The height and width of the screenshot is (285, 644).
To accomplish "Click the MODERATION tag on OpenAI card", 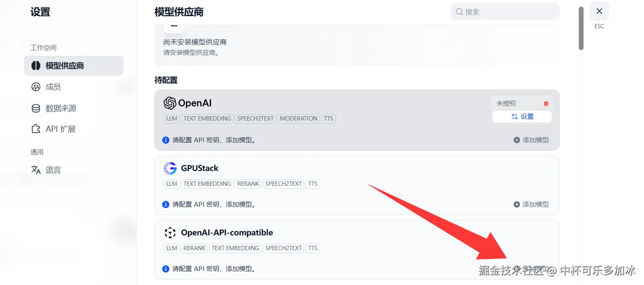I will [299, 118].
